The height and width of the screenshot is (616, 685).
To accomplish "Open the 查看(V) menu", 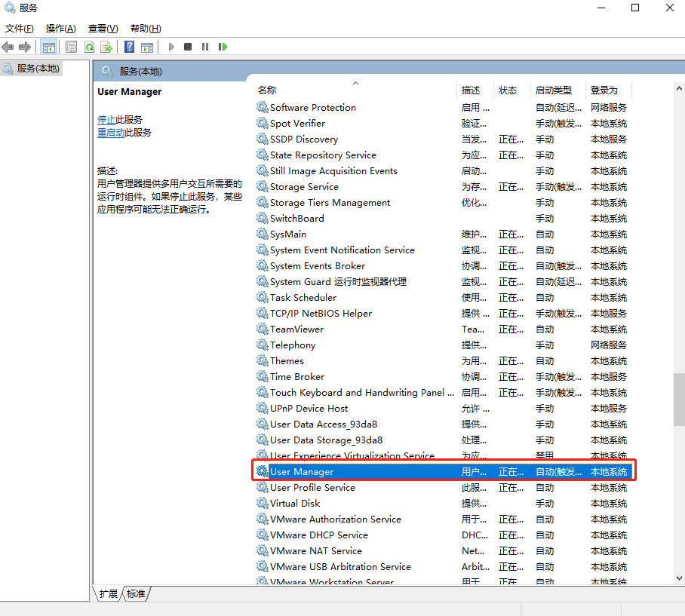I will click(103, 29).
